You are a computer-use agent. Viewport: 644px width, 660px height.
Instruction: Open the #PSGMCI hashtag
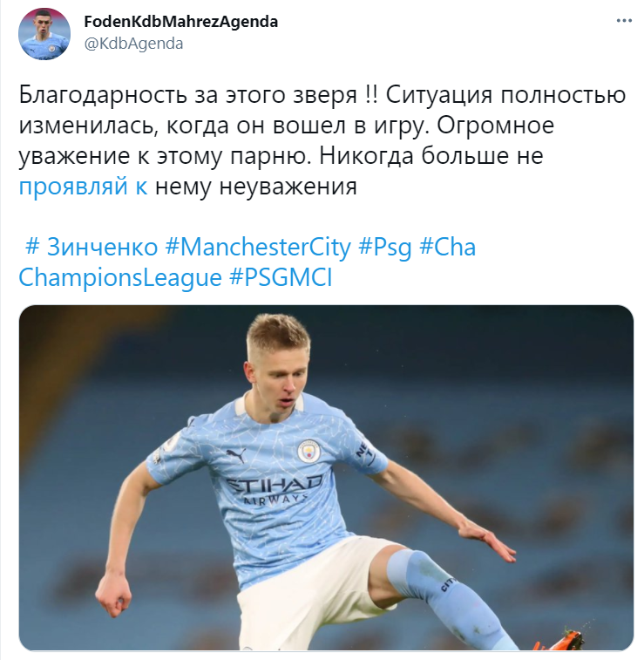click(x=281, y=278)
